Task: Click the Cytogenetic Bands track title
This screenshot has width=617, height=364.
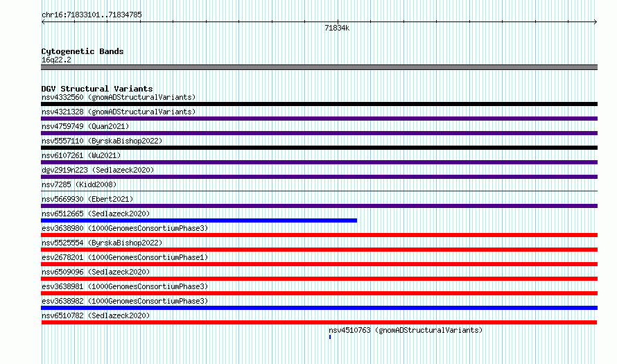Action: pos(82,51)
